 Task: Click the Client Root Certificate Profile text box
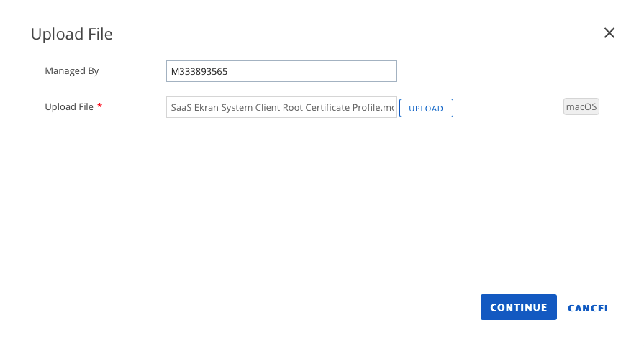click(x=281, y=107)
